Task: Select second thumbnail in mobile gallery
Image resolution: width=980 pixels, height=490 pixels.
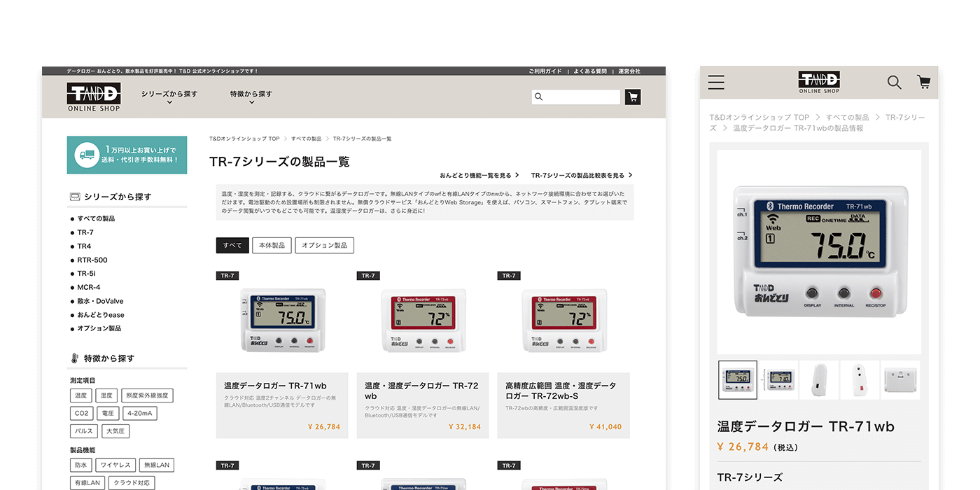Action: pos(779,380)
